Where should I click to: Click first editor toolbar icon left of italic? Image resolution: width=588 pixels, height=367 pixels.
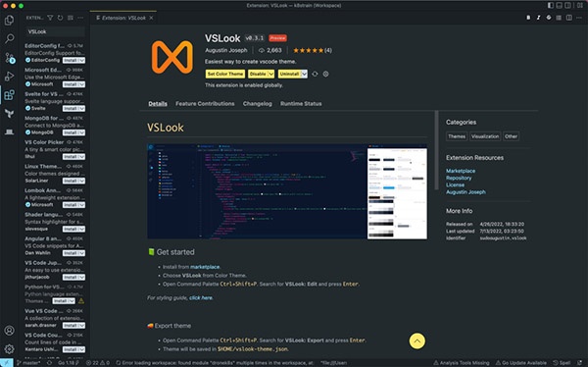(x=528, y=18)
